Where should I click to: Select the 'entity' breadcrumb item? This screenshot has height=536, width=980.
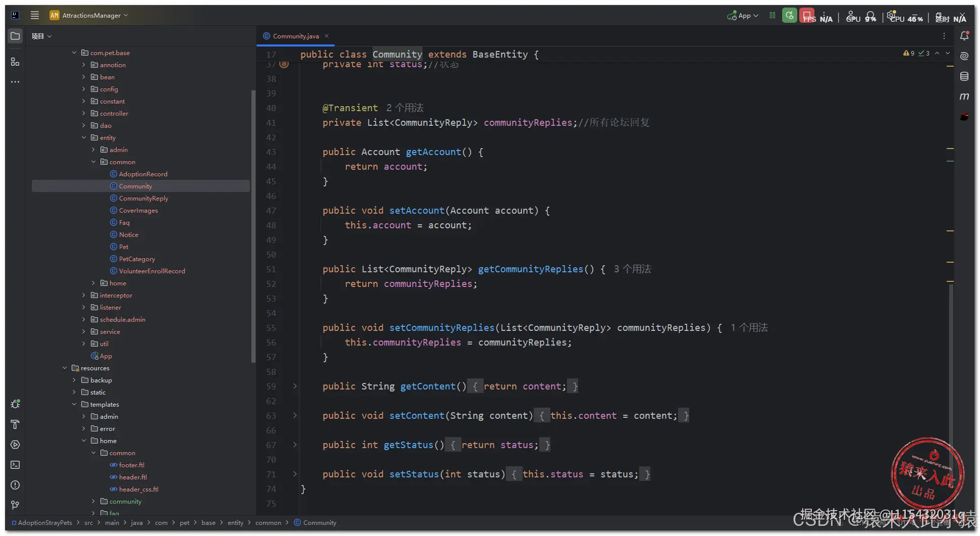[x=235, y=523]
